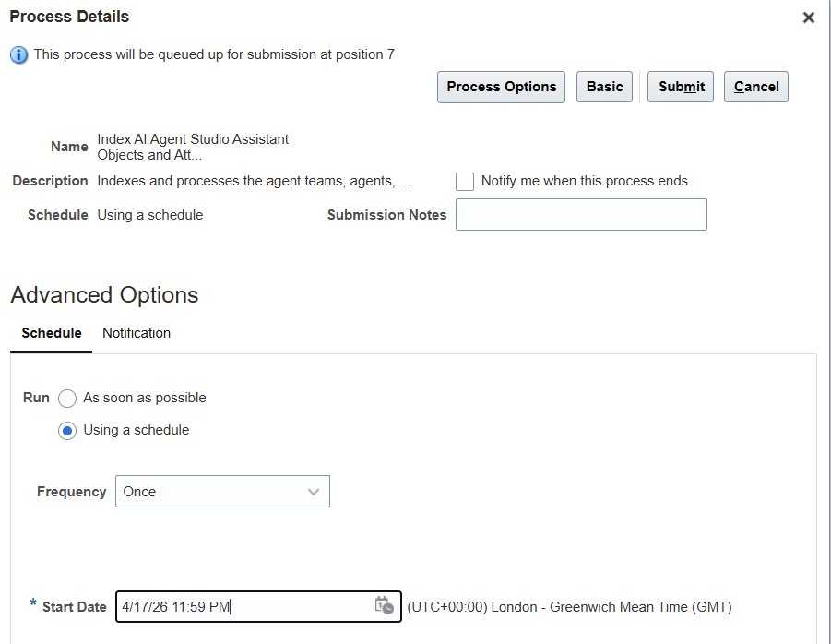Click the Advanced Options heading
This screenshot has height=644, width=831.
[x=104, y=295]
